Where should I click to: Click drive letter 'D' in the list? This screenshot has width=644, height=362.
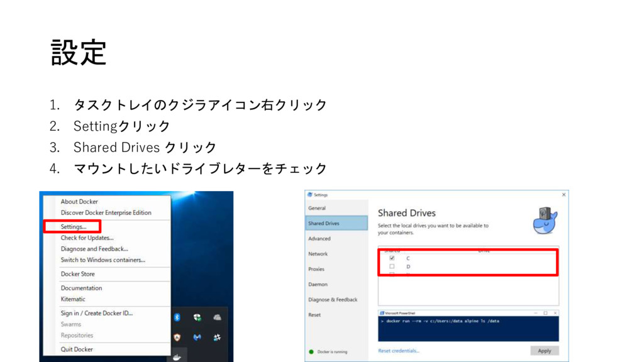point(408,266)
